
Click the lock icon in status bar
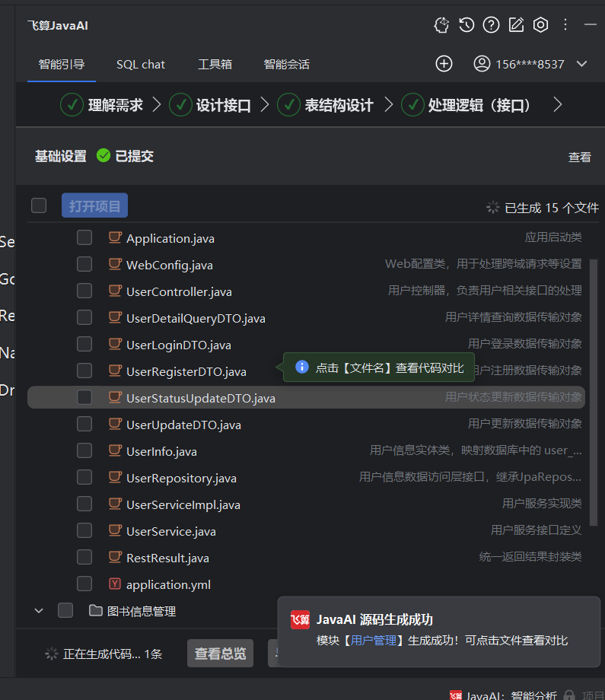(568, 695)
